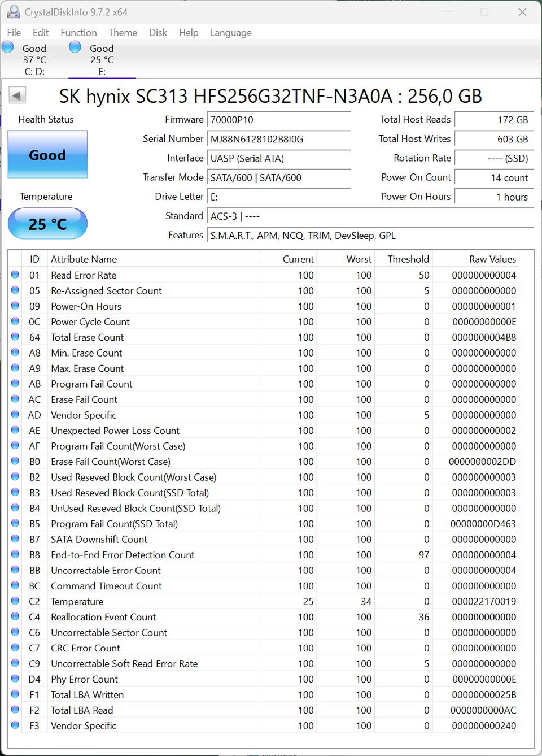Select raw value 00000000D463
Image resolution: width=542 pixels, height=756 pixels.
[483, 524]
